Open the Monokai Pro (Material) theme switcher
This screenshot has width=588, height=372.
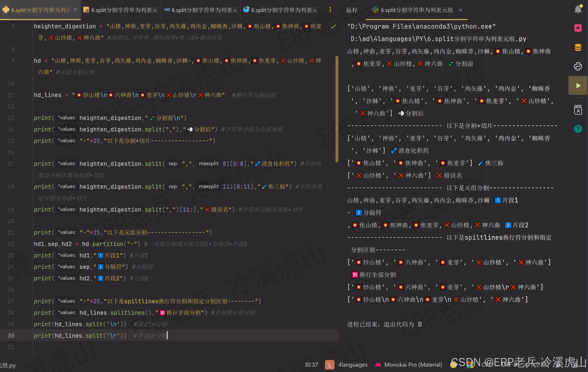coord(413,365)
